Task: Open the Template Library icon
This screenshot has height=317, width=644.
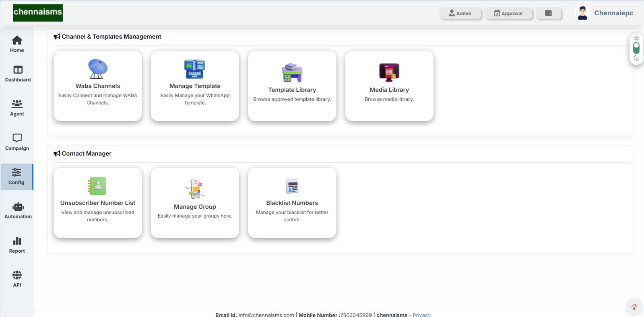Action: [292, 73]
